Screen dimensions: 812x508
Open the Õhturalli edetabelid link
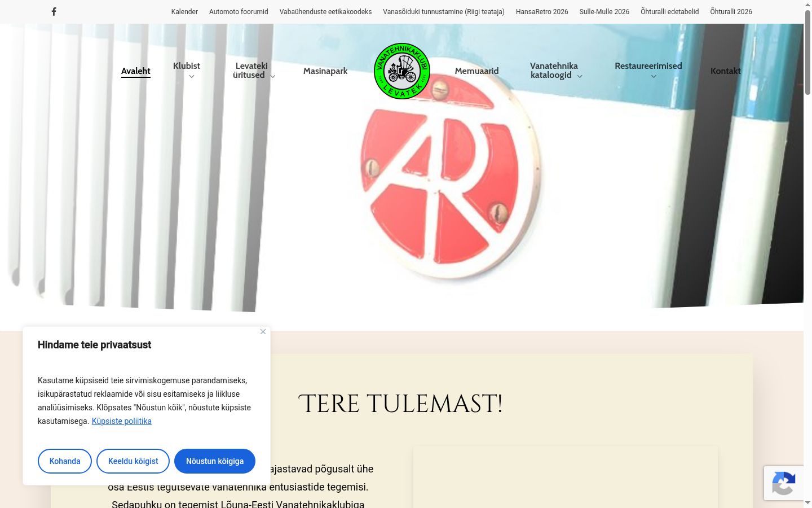[x=670, y=12]
